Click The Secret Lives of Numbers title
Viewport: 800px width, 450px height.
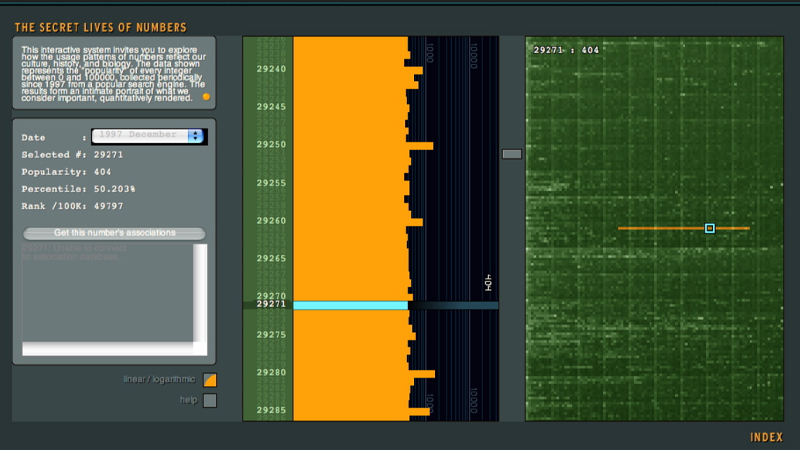tap(100, 27)
